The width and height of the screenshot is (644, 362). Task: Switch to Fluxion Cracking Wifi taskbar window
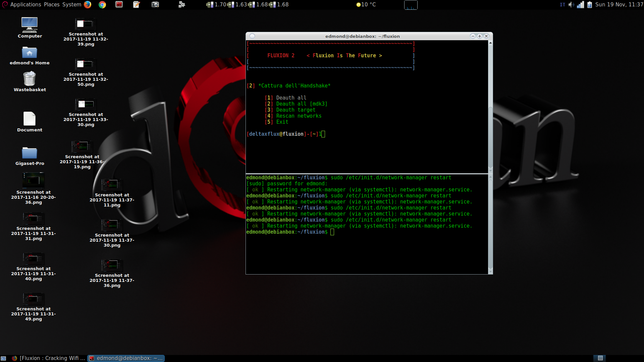pos(48,358)
